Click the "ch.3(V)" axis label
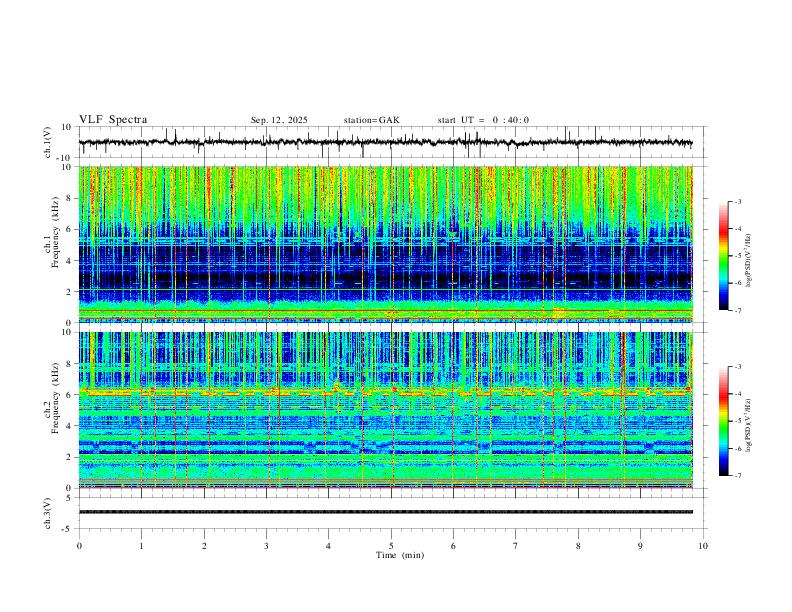The width and height of the screenshot is (792, 612). (x=49, y=514)
